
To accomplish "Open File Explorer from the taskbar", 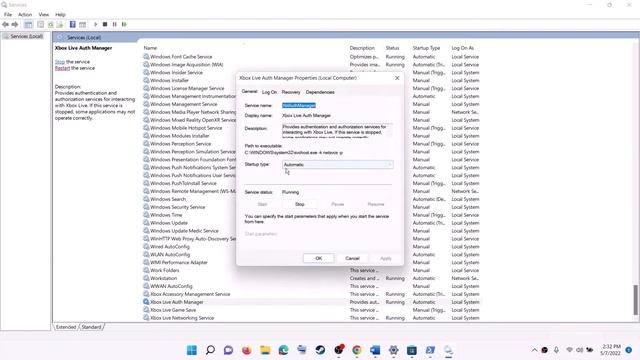I will click(x=265, y=350).
